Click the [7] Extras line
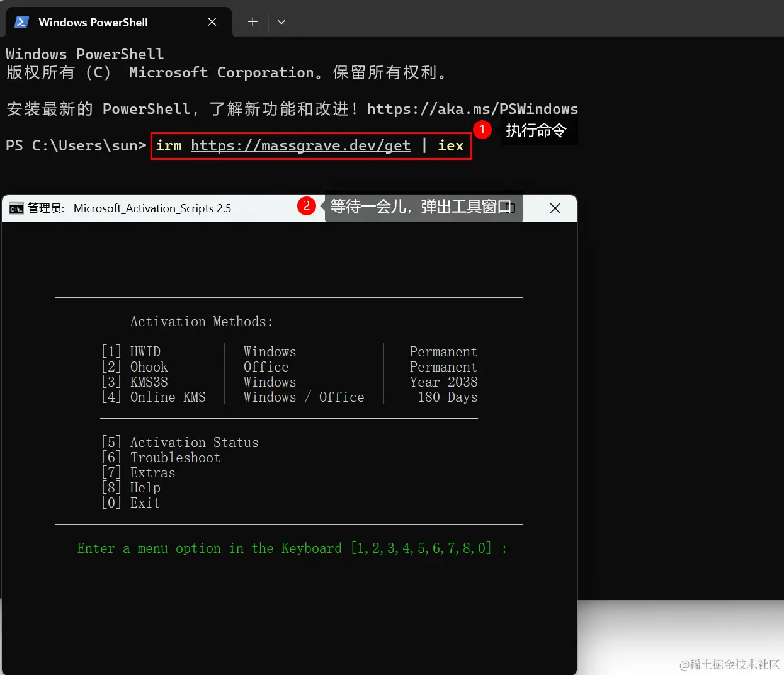Screen dimensions: 784x675 tap(139, 472)
